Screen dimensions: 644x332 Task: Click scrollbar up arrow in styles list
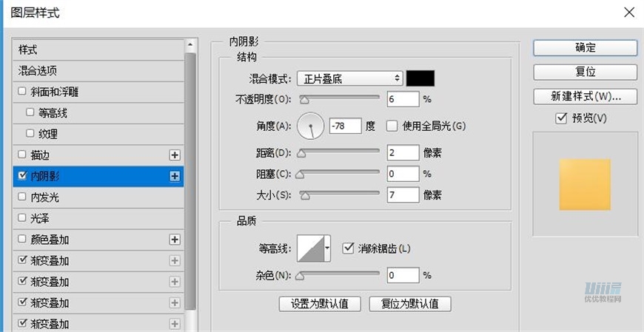click(x=189, y=44)
